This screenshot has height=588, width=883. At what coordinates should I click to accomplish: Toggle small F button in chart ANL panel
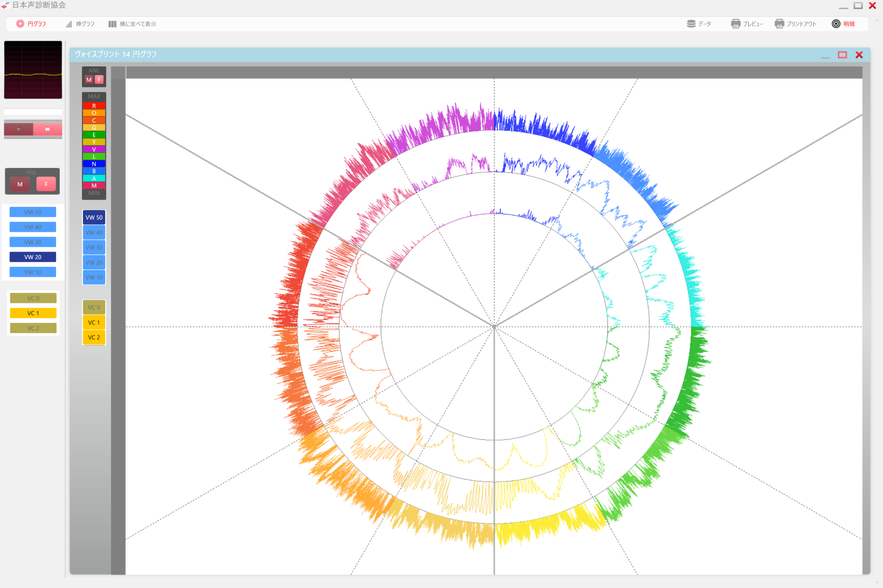click(x=99, y=79)
